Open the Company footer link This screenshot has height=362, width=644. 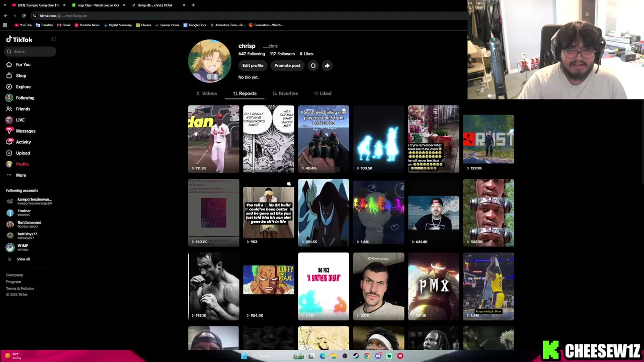pos(15,275)
